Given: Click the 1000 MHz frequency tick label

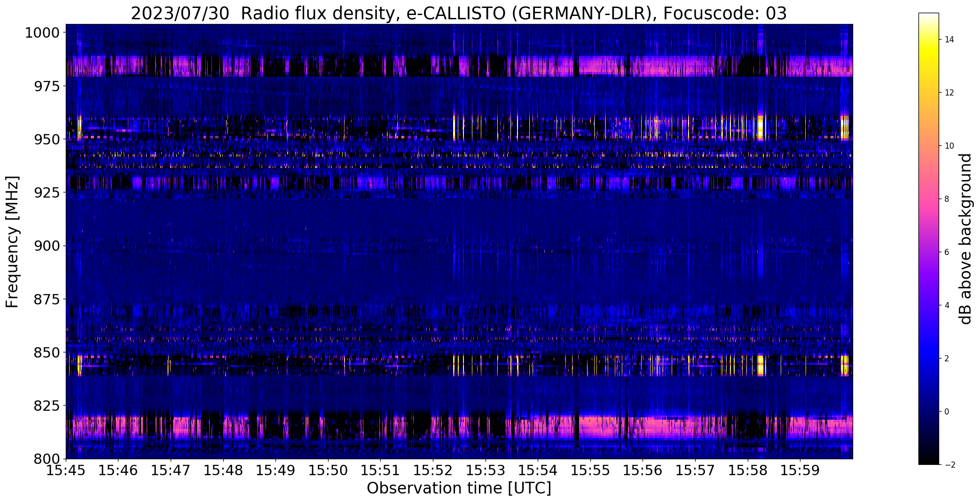Looking at the screenshot, I should tap(42, 33).
